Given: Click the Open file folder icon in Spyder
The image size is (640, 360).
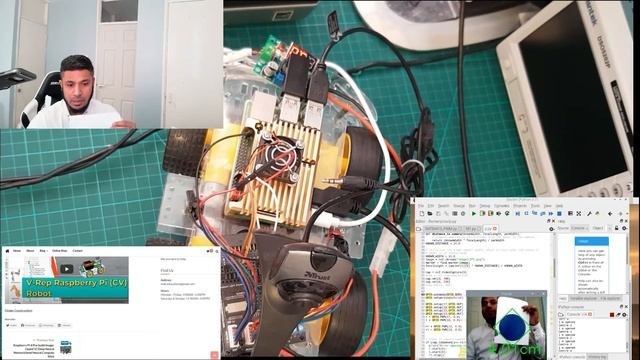Looking at the screenshot, I should tap(430, 213).
